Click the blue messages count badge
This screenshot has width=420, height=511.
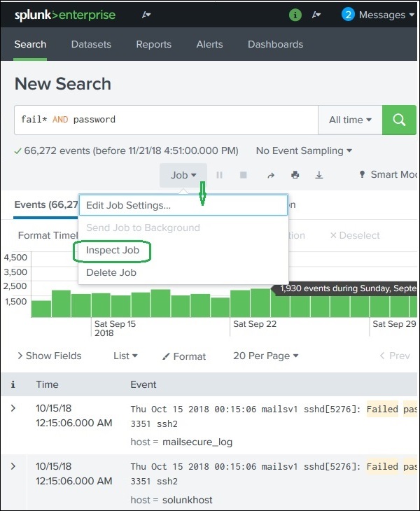348,15
